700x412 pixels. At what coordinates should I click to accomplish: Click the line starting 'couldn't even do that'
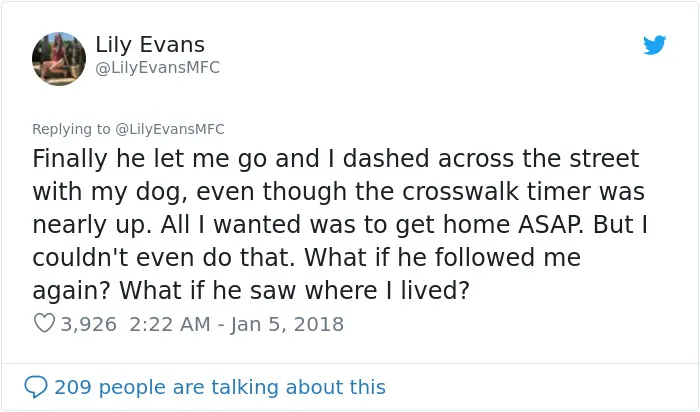pyautogui.click(x=306, y=257)
